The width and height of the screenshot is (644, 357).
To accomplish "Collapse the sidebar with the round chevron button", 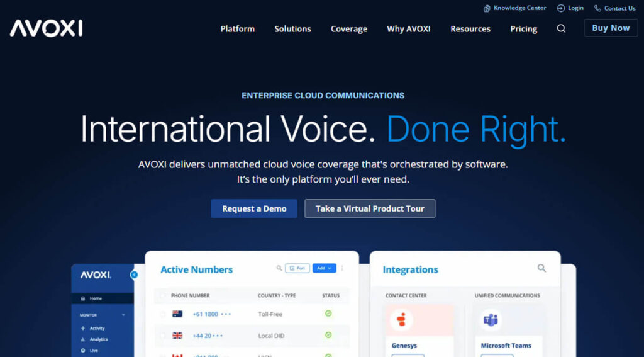I will point(134,275).
